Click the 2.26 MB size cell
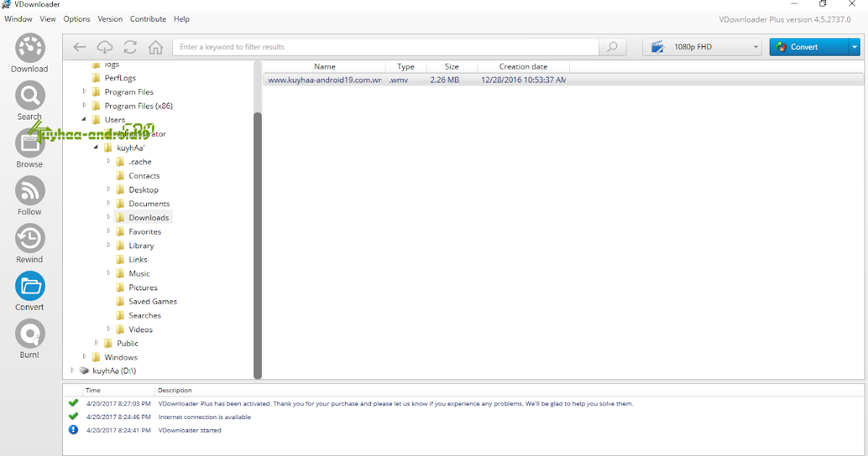The image size is (868, 456). click(444, 80)
